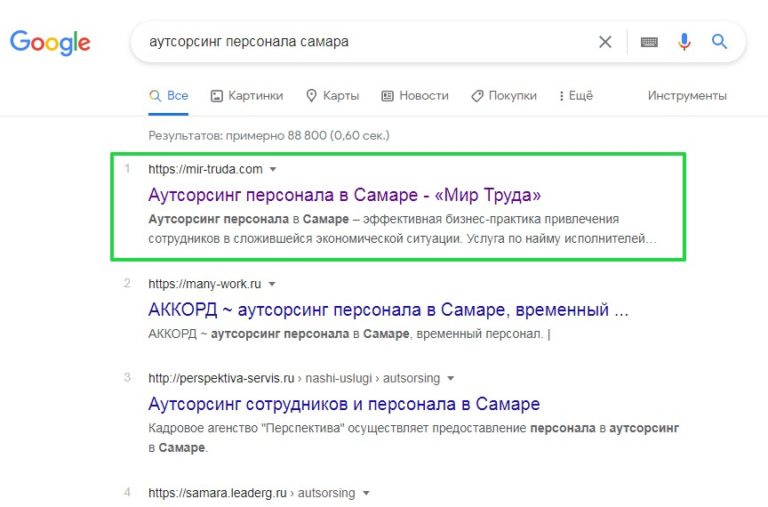This screenshot has height=507, width=768.
Task: Open Инструменты search tools
Action: point(687,96)
